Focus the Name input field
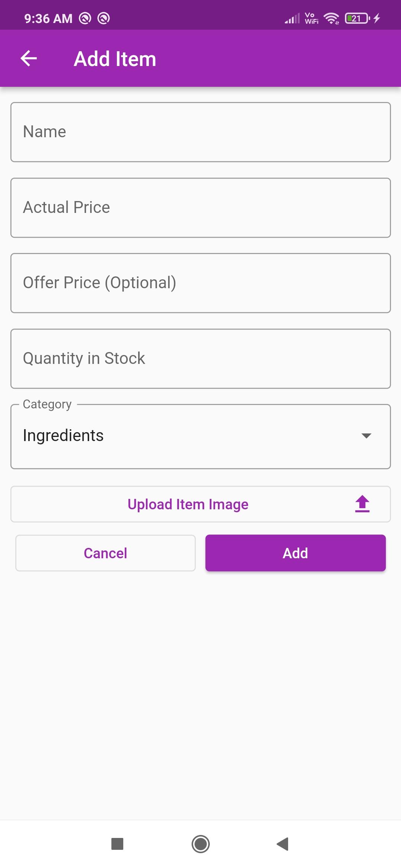The image size is (401, 868). (200, 132)
